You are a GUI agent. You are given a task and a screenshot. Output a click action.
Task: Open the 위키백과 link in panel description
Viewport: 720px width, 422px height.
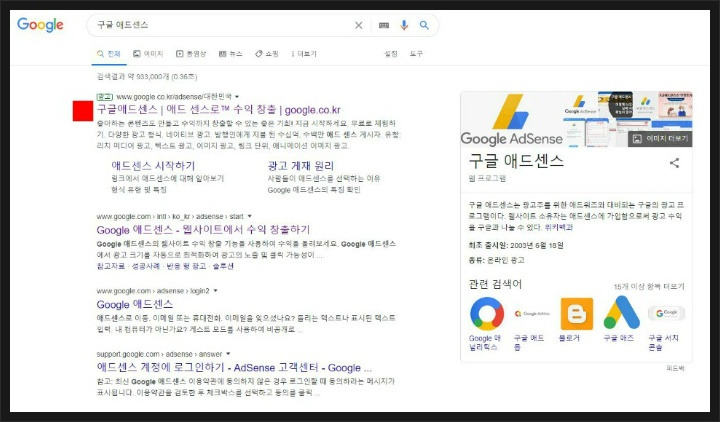coord(558,227)
